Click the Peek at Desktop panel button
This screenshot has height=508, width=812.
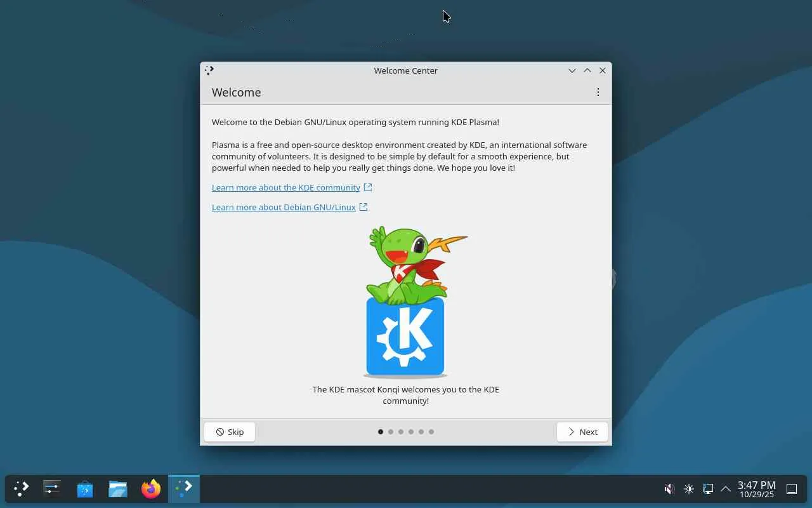click(x=792, y=489)
